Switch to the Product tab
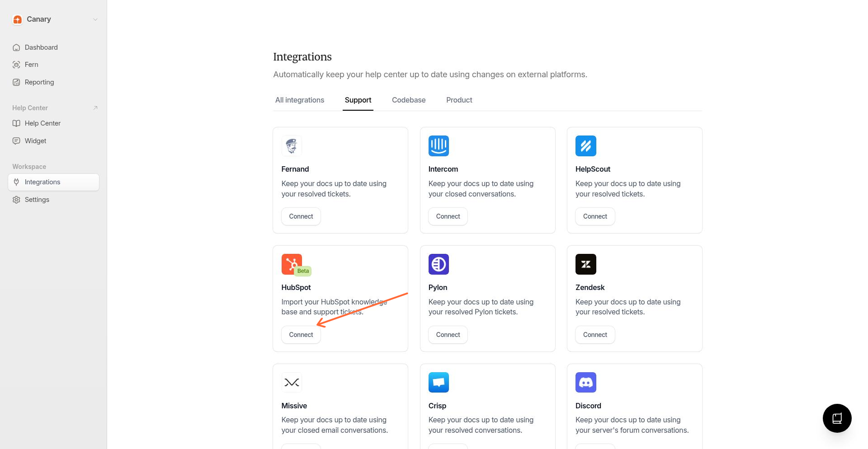Viewport: 868px width, 449px height. pyautogui.click(x=459, y=100)
